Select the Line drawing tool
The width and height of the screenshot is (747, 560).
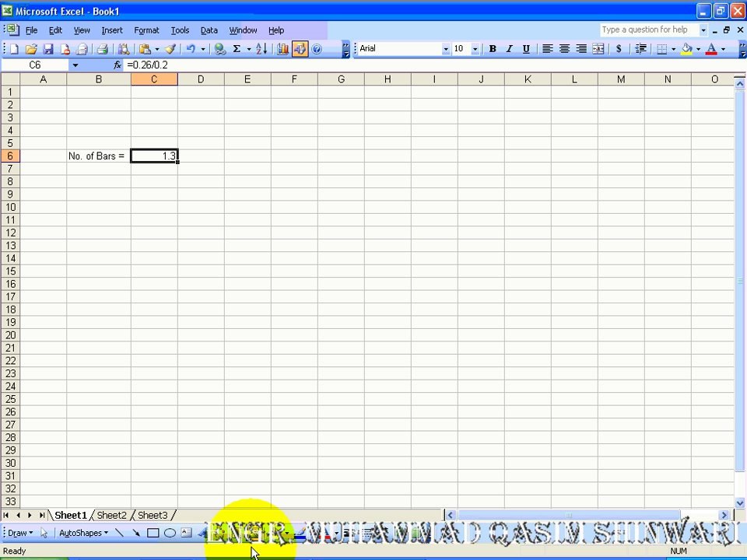119,533
